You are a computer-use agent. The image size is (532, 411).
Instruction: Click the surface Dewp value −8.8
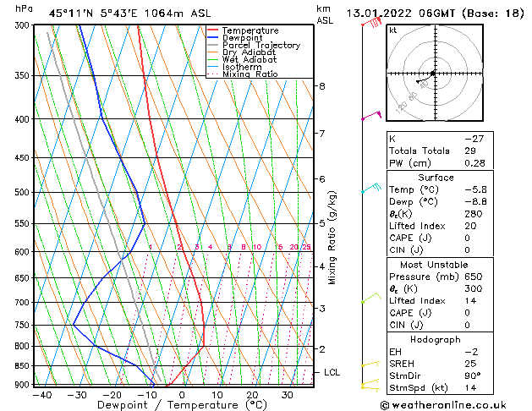click(475, 202)
